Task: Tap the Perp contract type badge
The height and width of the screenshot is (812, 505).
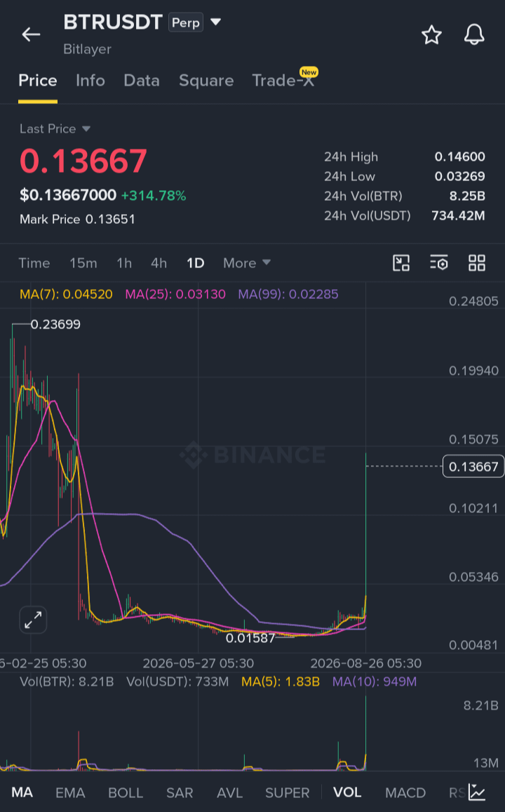Action: point(186,22)
